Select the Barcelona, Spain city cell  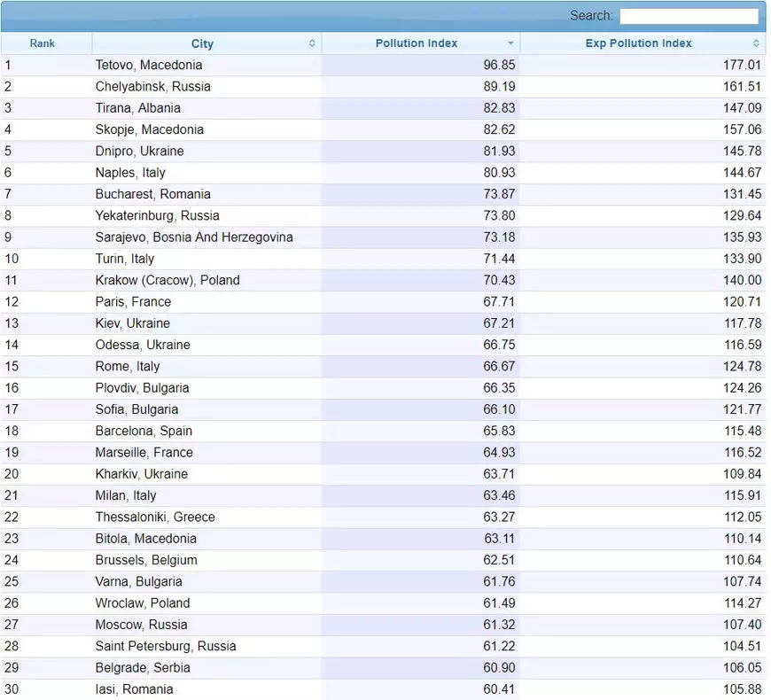[x=206, y=432]
